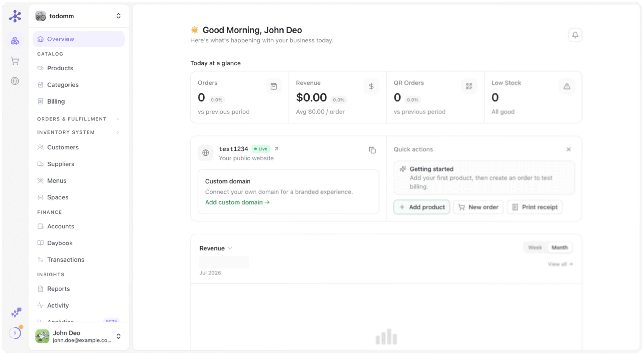
Task: Click View all link in Revenue chart
Action: pyautogui.click(x=560, y=264)
